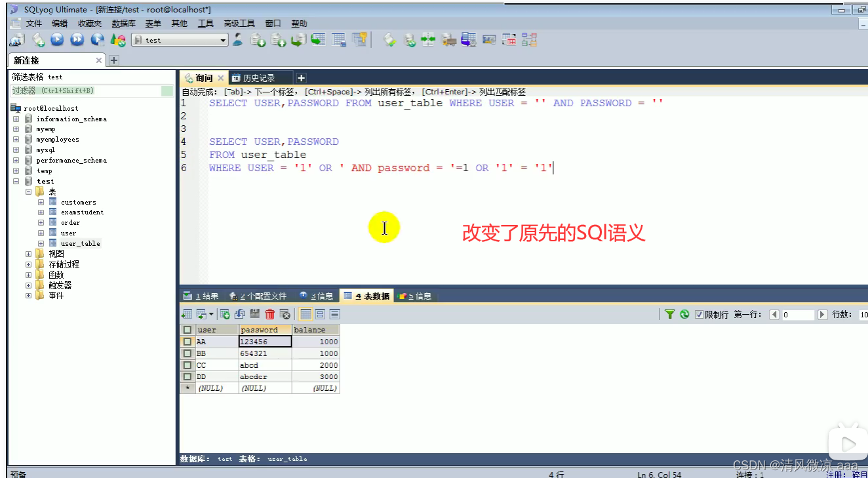Open the 3 信息 tab
This screenshot has height=478, width=868.
click(317, 296)
